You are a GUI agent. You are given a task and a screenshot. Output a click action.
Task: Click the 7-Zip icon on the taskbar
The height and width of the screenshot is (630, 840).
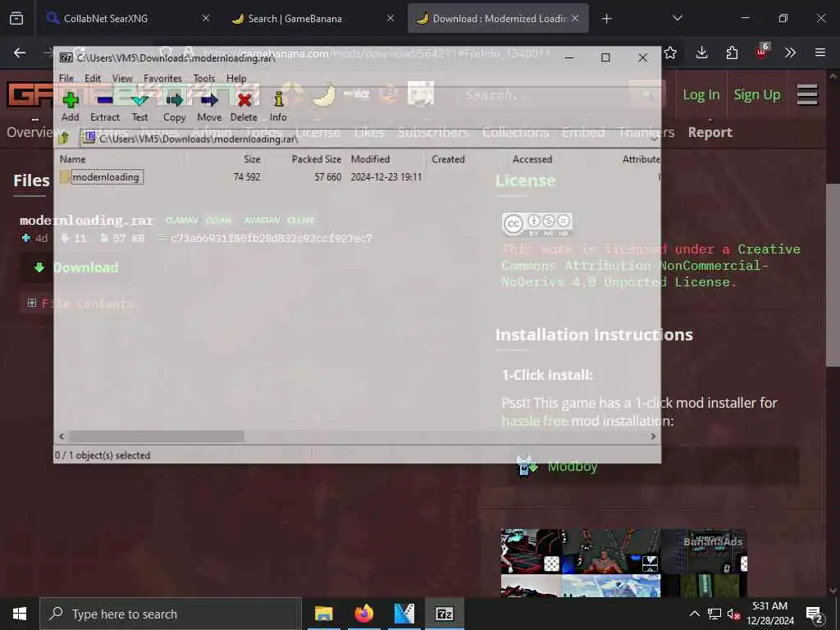(444, 614)
